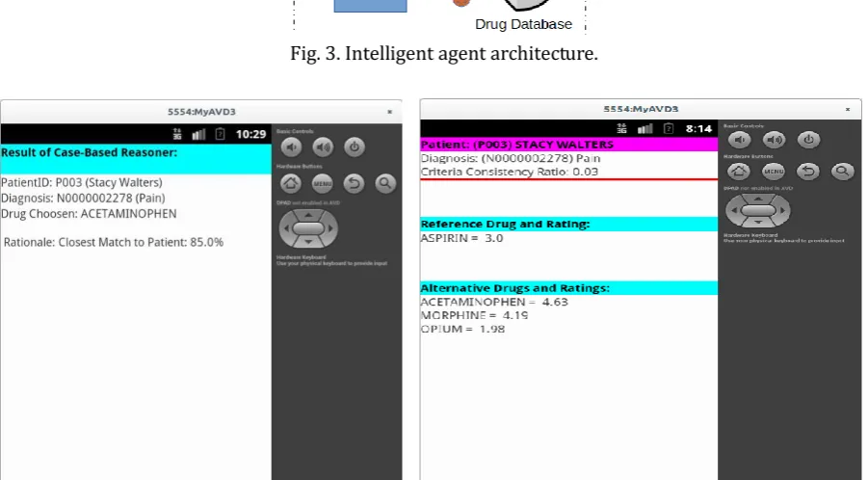Click DPAD left arrow in right emulator

pos(733,210)
